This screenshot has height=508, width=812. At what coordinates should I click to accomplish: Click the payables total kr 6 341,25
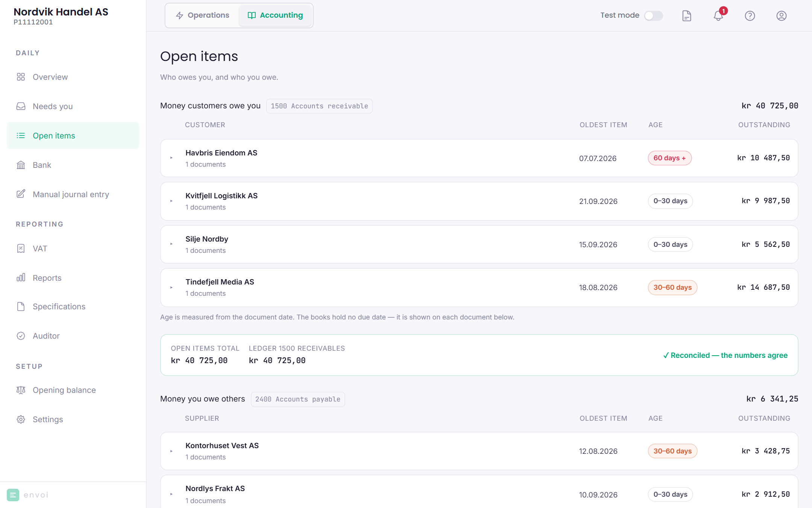coord(772,399)
